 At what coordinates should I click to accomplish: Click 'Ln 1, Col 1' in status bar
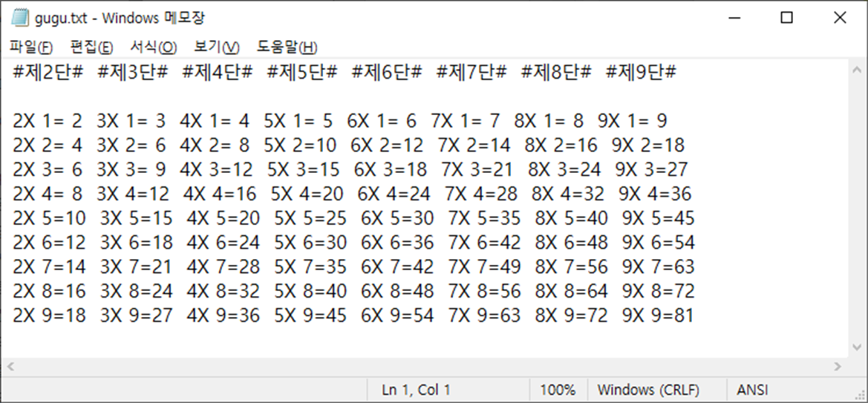pyautogui.click(x=416, y=390)
